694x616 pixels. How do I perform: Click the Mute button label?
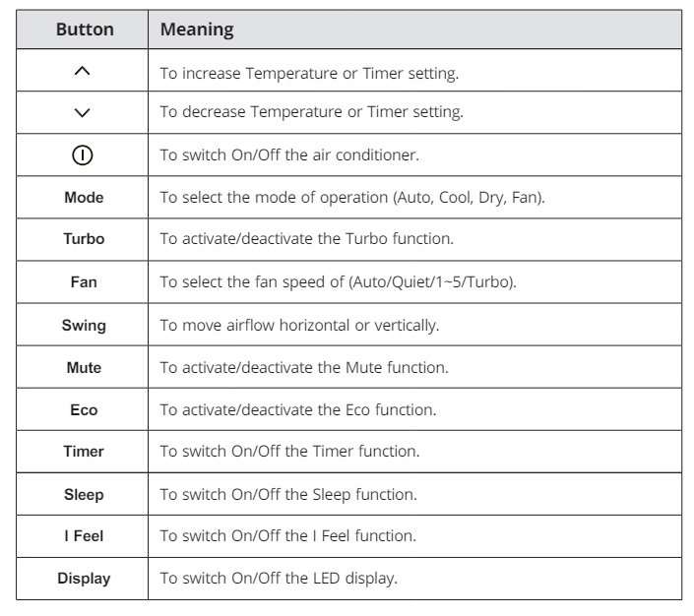(83, 367)
